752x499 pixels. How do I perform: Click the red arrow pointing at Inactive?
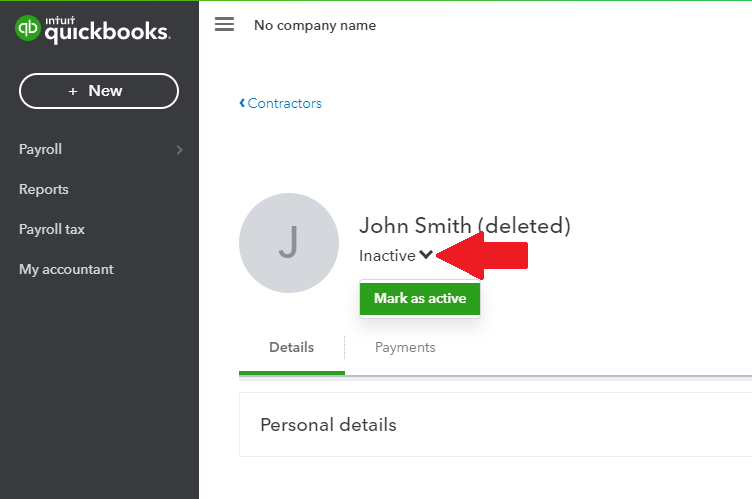pos(483,255)
